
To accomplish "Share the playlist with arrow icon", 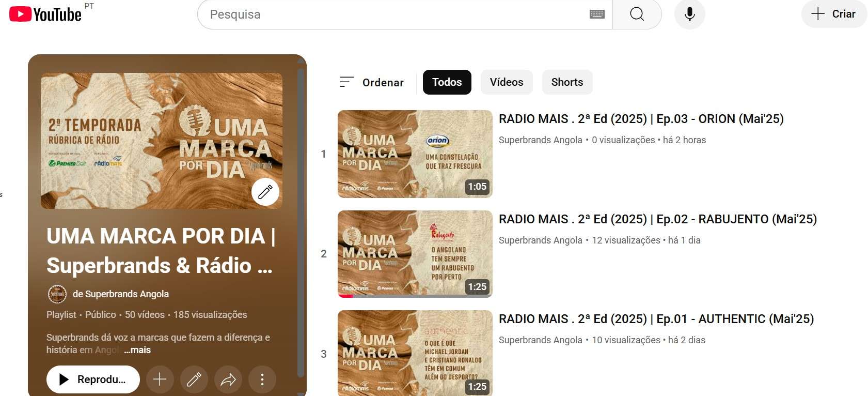I will pyautogui.click(x=228, y=379).
